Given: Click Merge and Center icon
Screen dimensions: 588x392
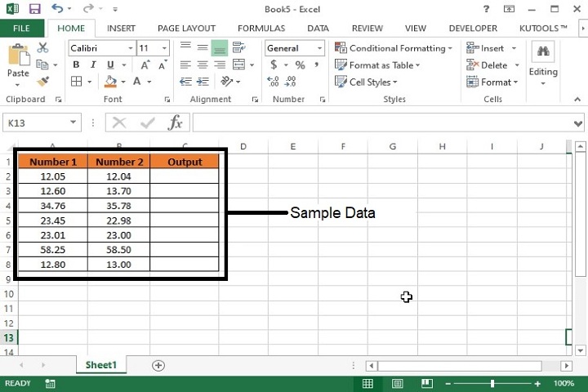Looking at the screenshot, I should click(238, 65).
